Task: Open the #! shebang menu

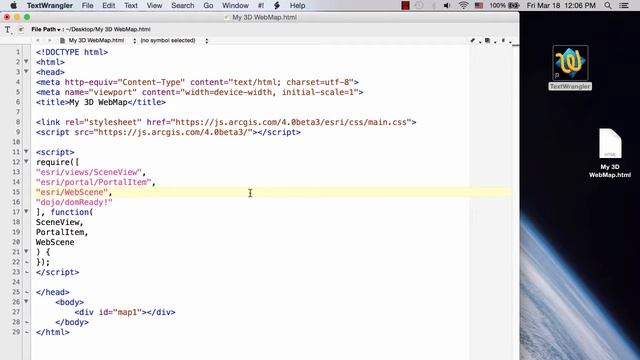Action: click(261, 5)
